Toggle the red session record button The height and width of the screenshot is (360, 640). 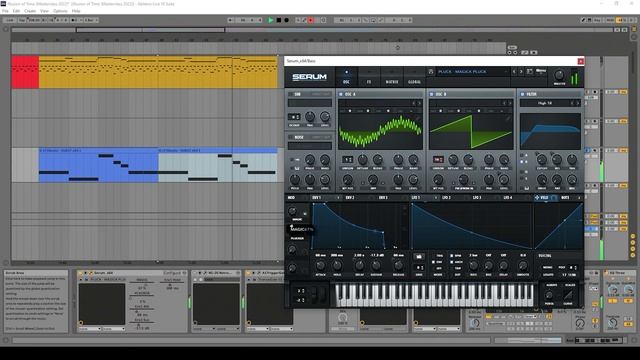point(311,20)
